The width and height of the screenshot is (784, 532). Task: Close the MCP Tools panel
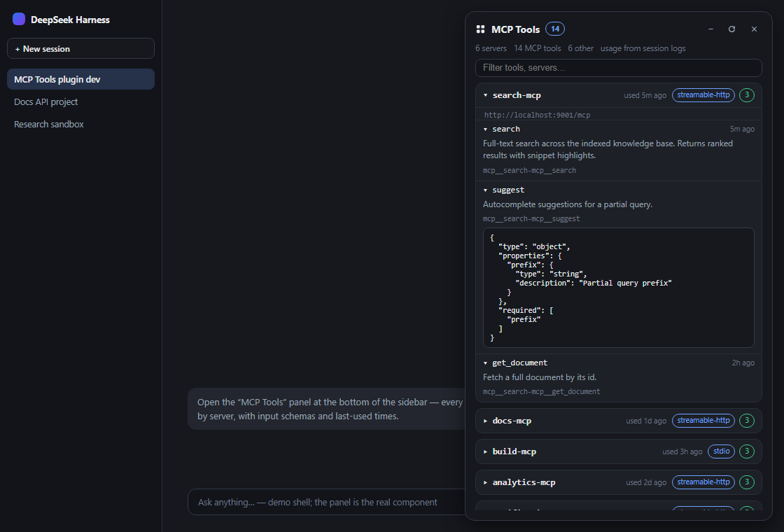pos(754,29)
